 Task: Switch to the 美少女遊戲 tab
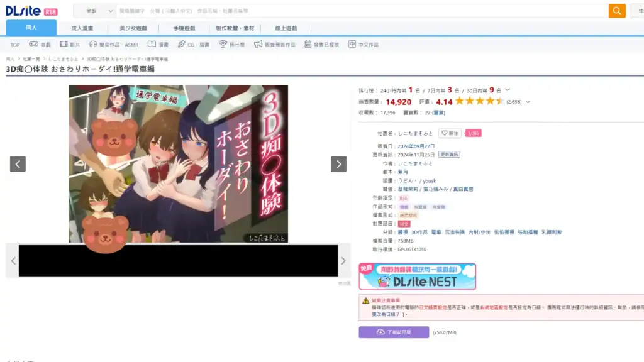coord(133,28)
